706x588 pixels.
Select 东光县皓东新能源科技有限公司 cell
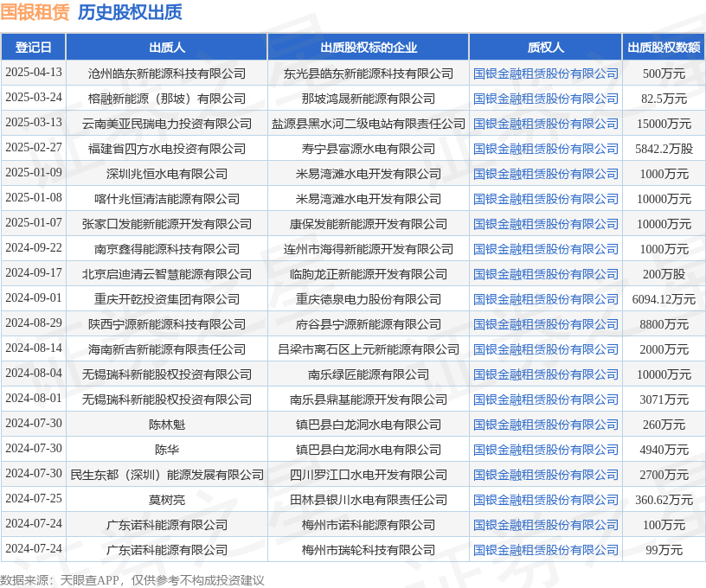pos(369,73)
